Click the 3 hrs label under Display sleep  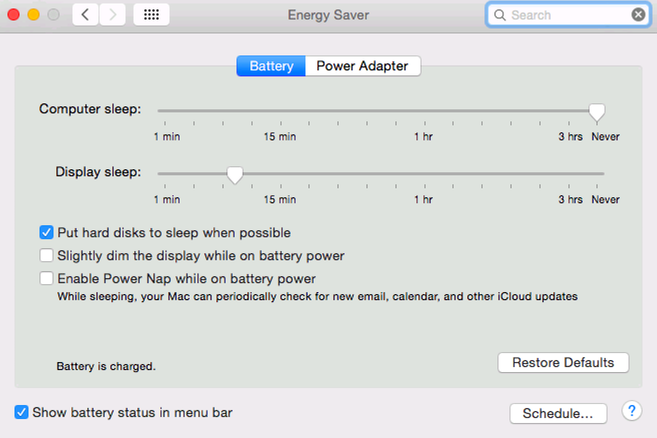570,200
